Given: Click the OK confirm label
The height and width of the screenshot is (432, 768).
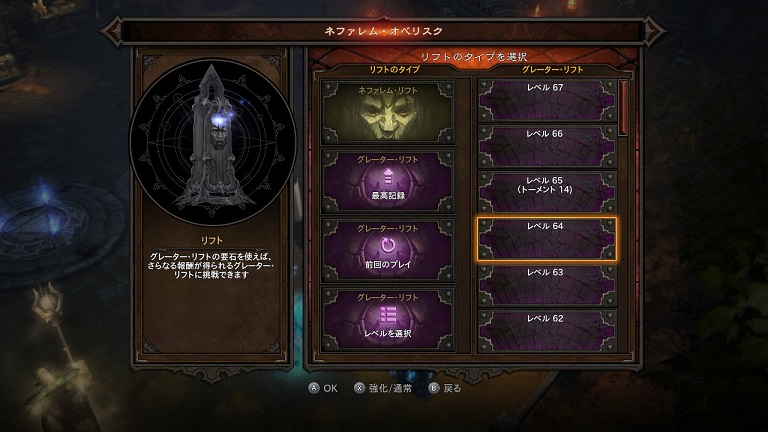Looking at the screenshot, I should point(331,388).
